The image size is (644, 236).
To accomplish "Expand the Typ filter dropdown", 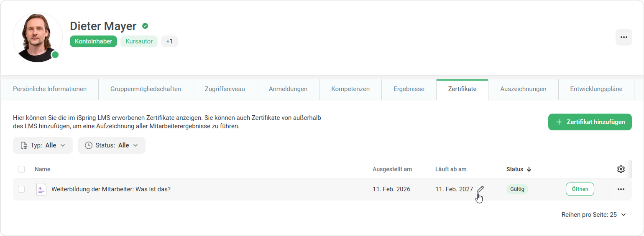I will tap(43, 145).
